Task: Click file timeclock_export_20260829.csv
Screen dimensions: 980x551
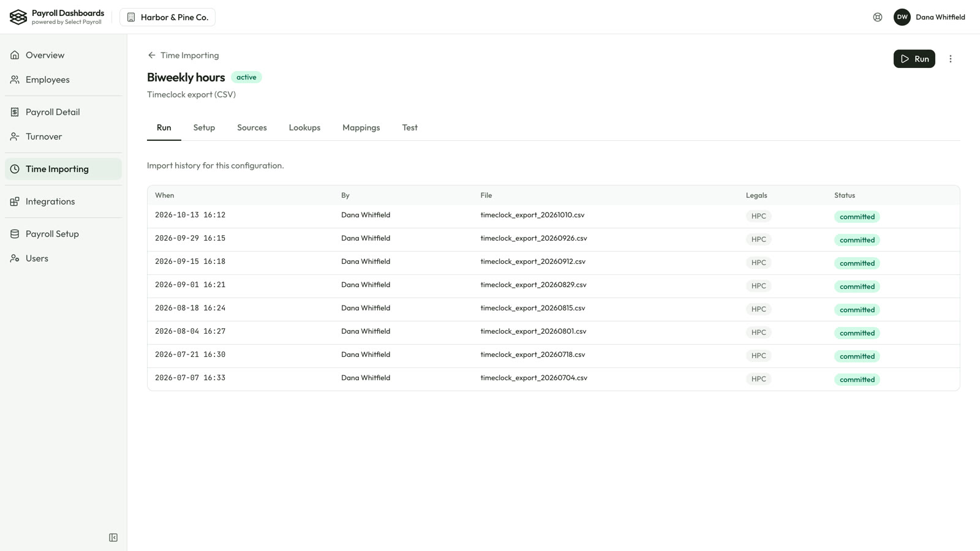Action: (533, 285)
